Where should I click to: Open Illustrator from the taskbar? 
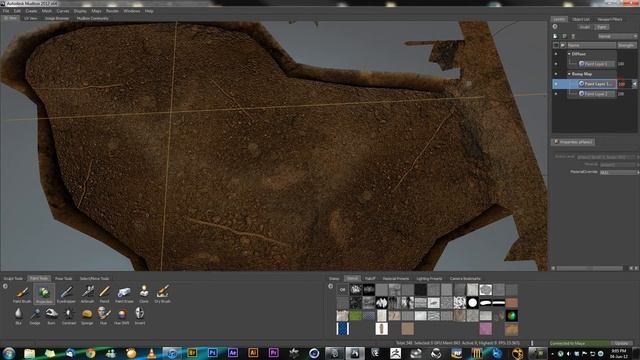[253, 353]
